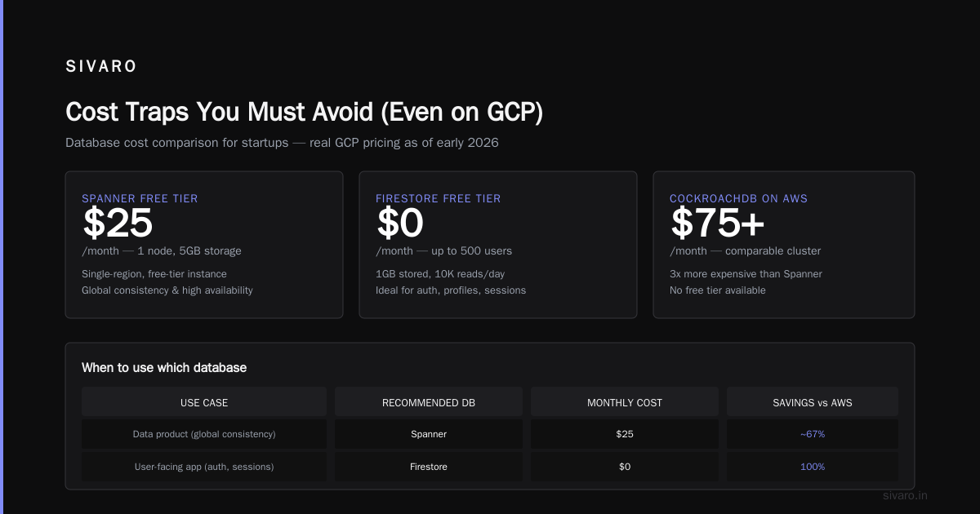The height and width of the screenshot is (514, 980).
Task: Click "When to use which database" heading
Action: [164, 368]
